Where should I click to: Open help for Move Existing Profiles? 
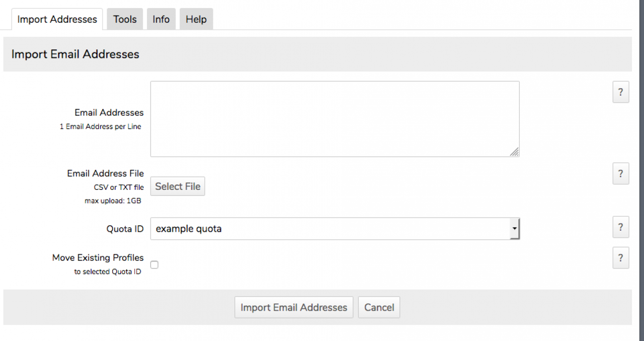620,258
